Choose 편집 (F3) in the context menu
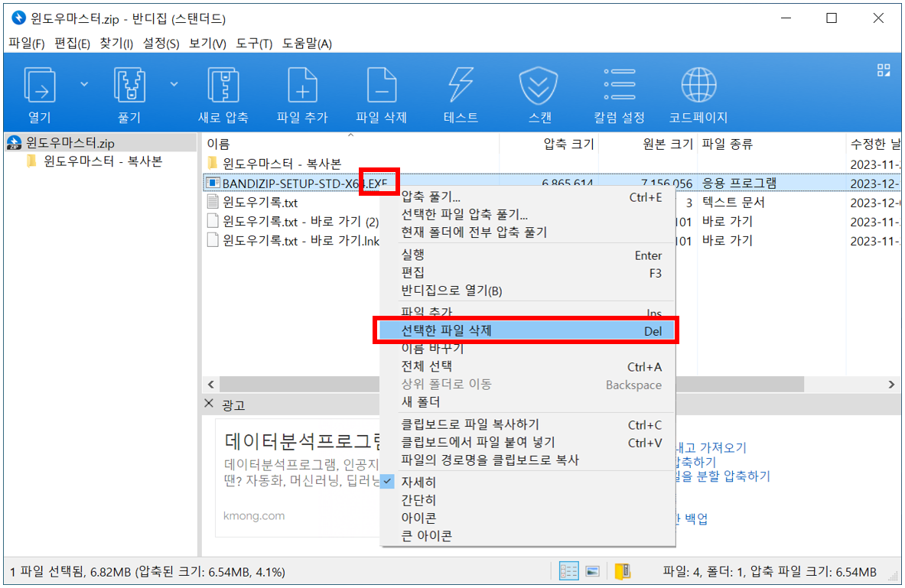 click(x=528, y=273)
